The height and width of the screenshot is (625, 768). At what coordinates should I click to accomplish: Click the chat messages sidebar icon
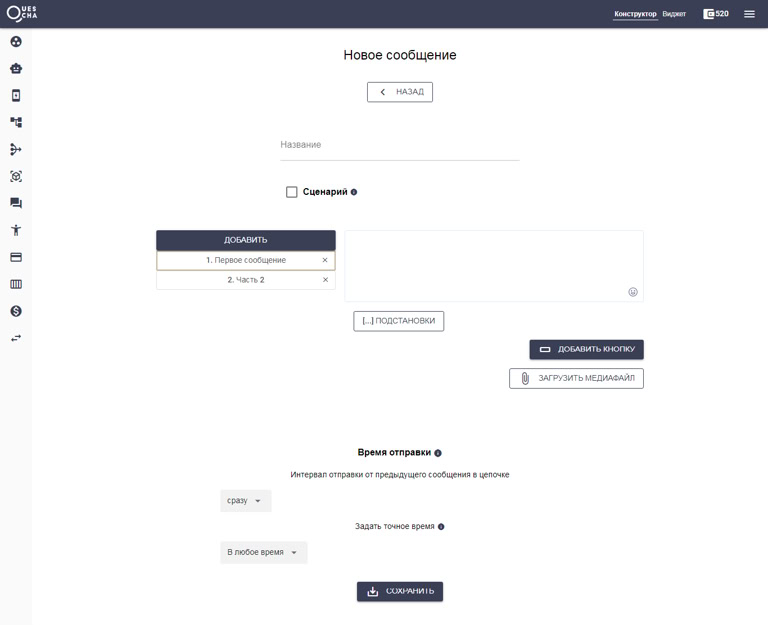pos(15,203)
